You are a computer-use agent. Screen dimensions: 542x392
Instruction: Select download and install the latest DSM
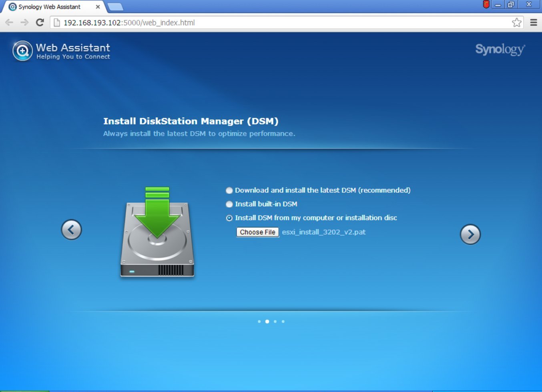click(229, 190)
